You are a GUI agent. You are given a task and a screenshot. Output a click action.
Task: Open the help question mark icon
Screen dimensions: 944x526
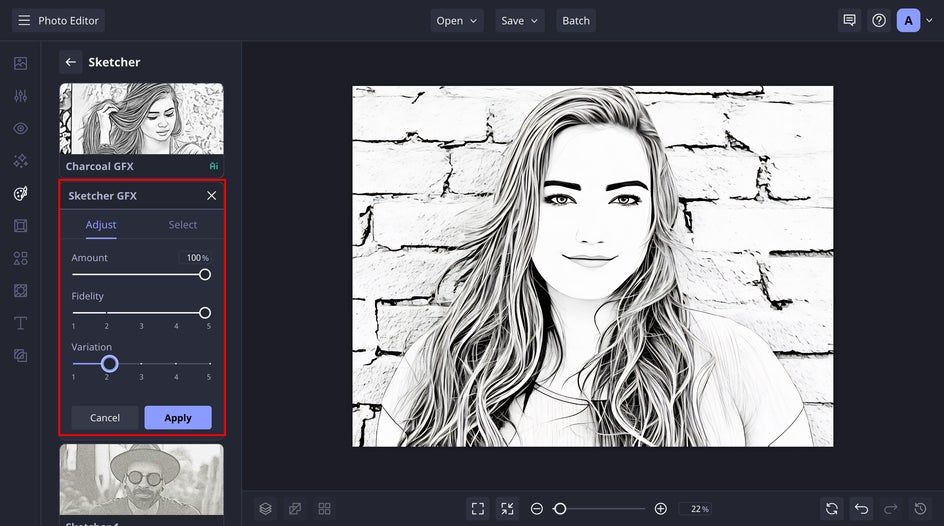(879, 20)
